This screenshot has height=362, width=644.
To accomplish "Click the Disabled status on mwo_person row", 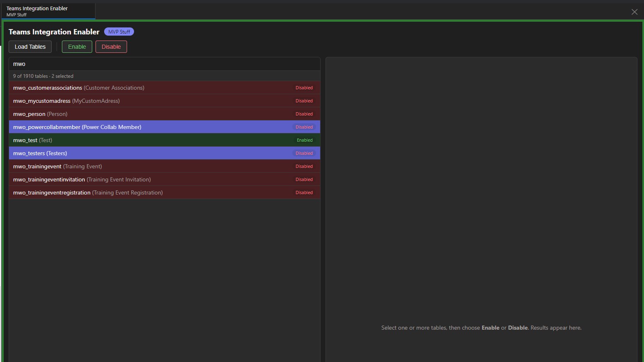I will [304, 114].
